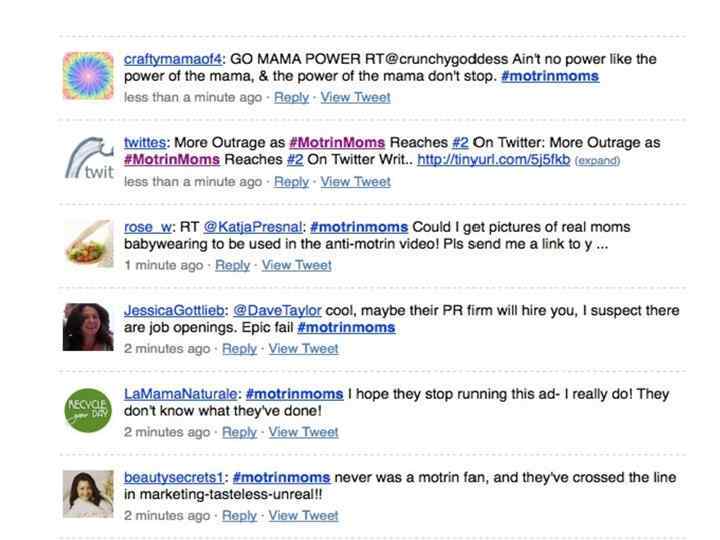Open the tinyurl.com/5j5fkb link

(493, 160)
